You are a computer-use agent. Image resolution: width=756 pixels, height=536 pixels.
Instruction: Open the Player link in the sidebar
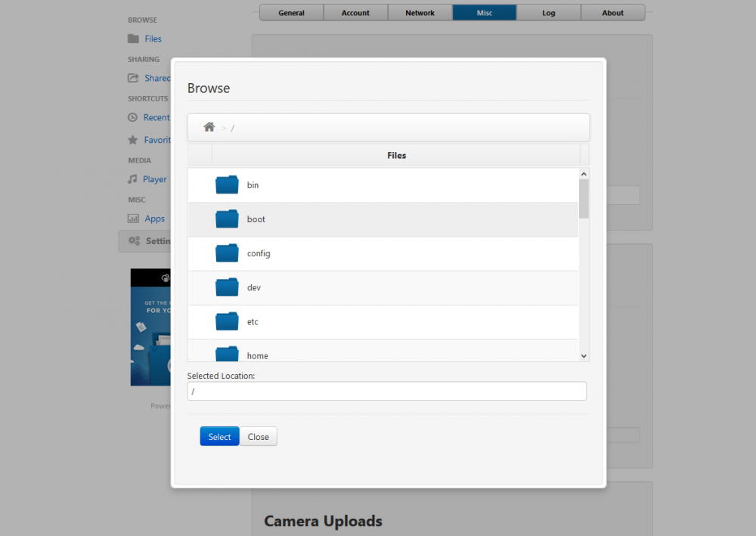coord(154,179)
